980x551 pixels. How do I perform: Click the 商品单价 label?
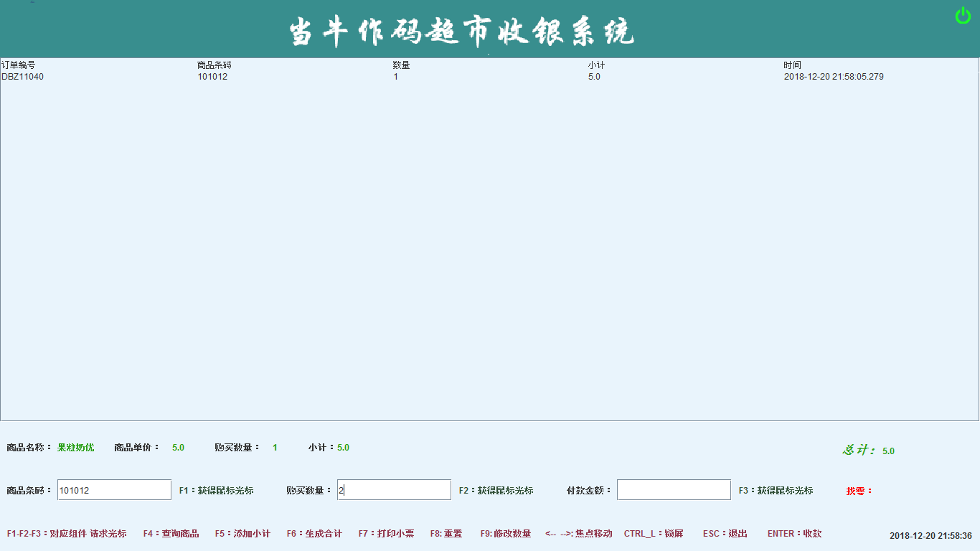pos(137,448)
